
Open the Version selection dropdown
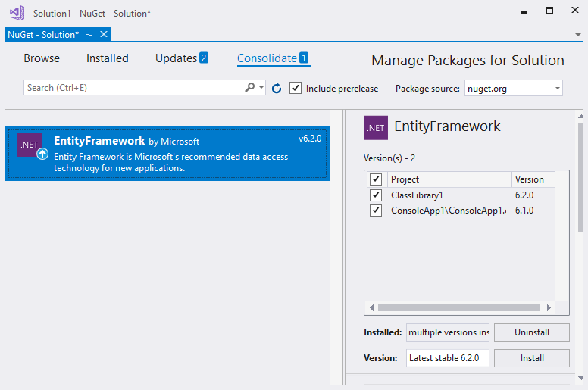[448, 358]
